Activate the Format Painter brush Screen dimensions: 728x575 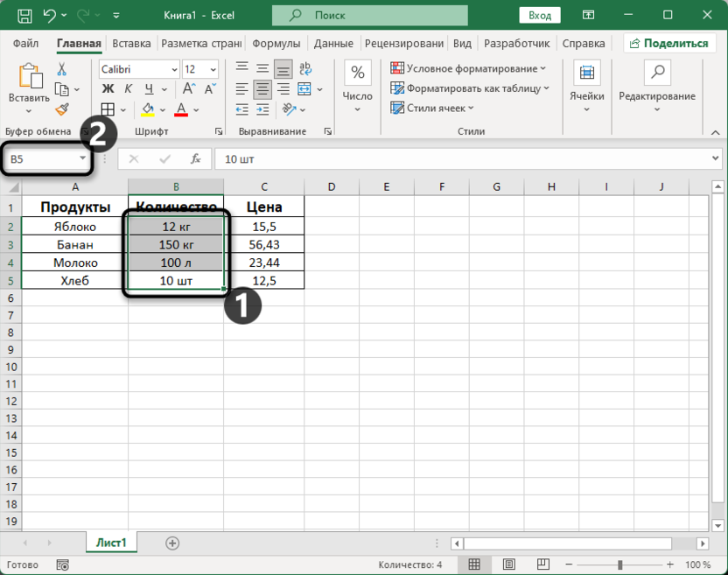pyautogui.click(x=62, y=109)
